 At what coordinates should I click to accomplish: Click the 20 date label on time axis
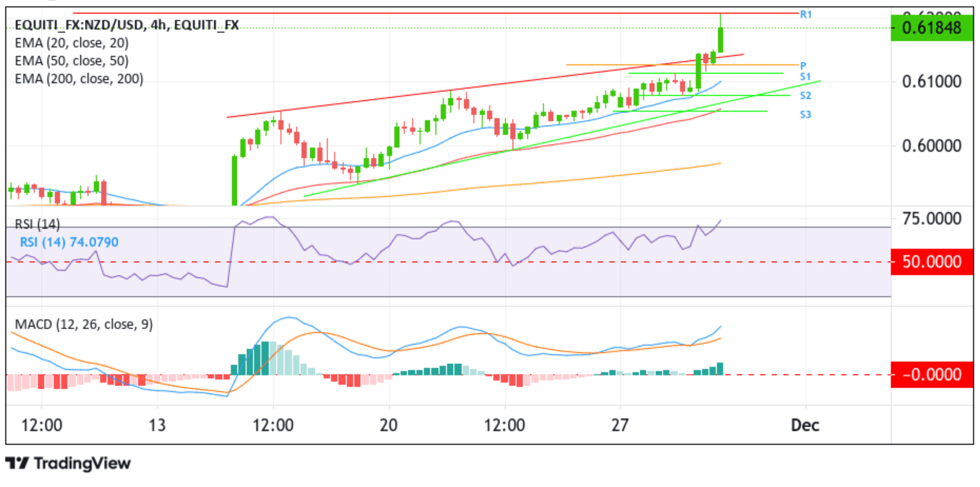click(x=389, y=425)
